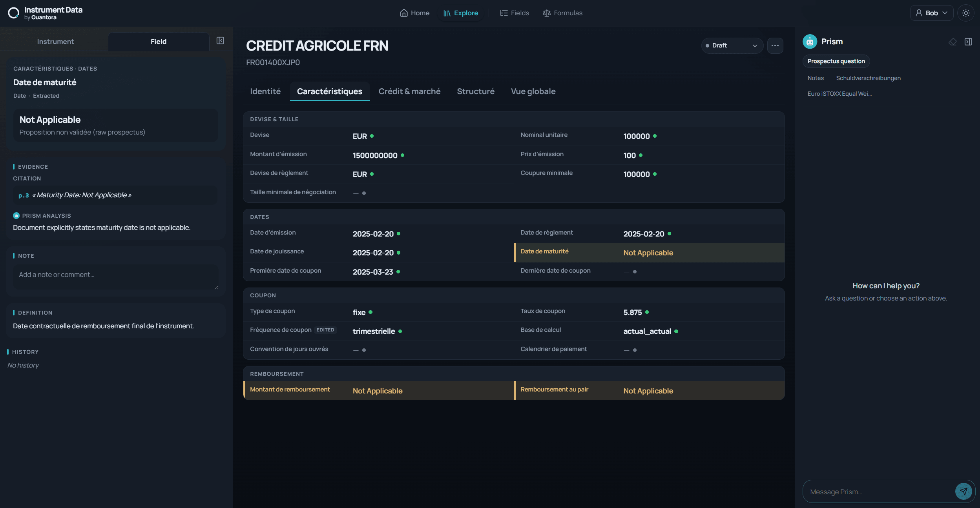Image resolution: width=980 pixels, height=508 pixels.
Task: Click the grey status dot for Calendrier de paiement
Action: 635,350
